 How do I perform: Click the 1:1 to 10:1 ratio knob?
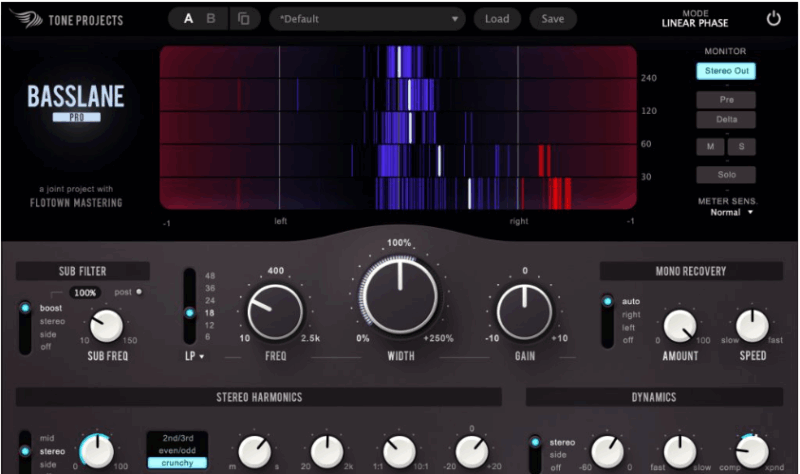[x=399, y=452]
